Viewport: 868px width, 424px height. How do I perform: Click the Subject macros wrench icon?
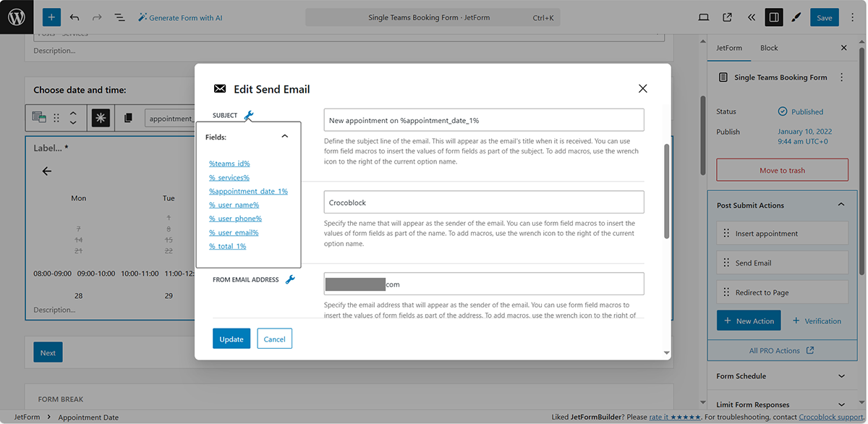point(249,115)
